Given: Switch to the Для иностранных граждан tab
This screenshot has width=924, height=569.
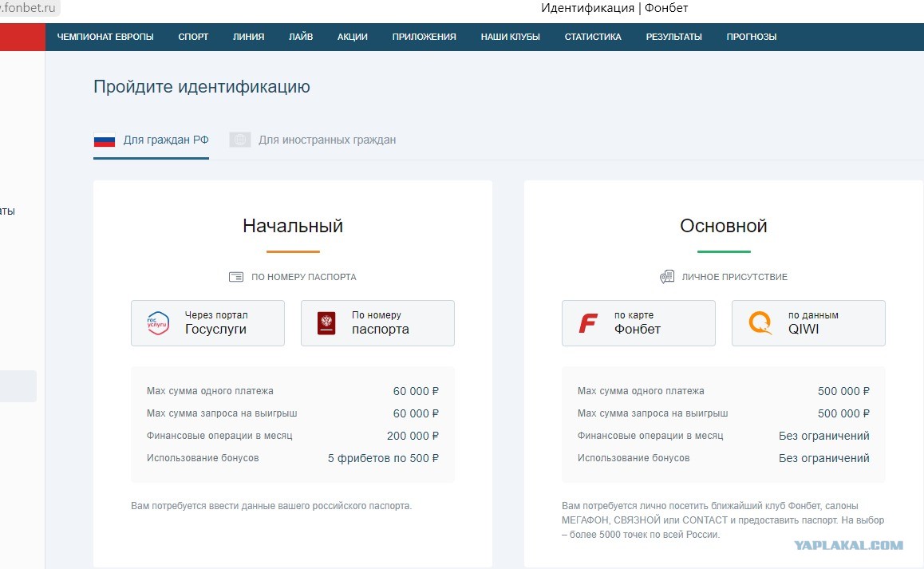Looking at the screenshot, I should (313, 140).
